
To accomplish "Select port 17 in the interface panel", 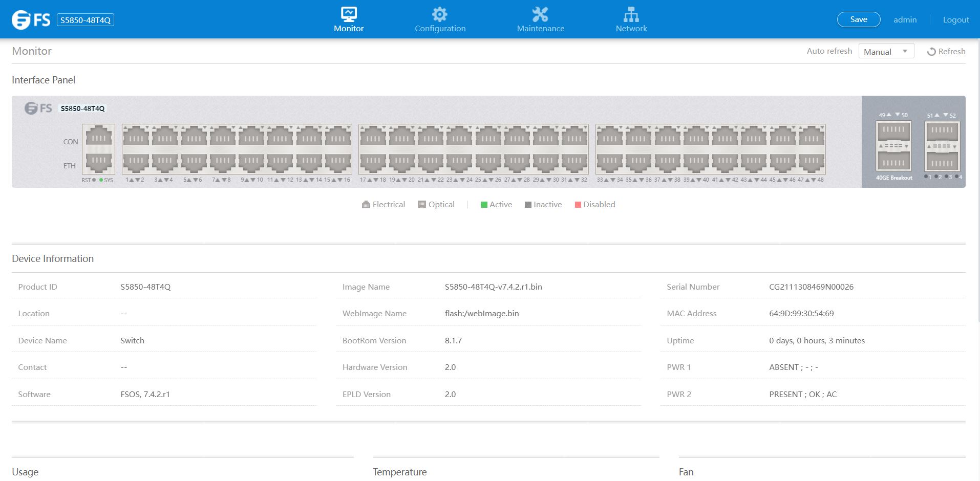I will tap(373, 137).
